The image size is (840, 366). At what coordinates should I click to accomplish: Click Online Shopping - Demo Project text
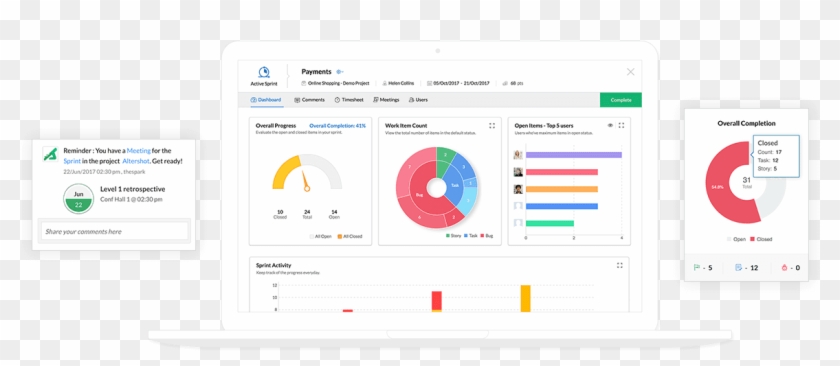(x=339, y=84)
